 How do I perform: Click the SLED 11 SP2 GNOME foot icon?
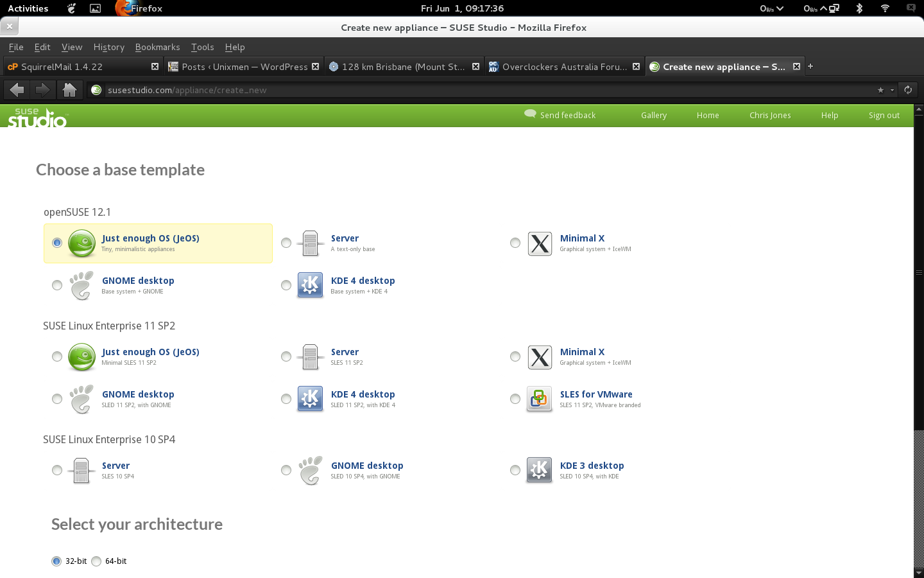pyautogui.click(x=81, y=399)
